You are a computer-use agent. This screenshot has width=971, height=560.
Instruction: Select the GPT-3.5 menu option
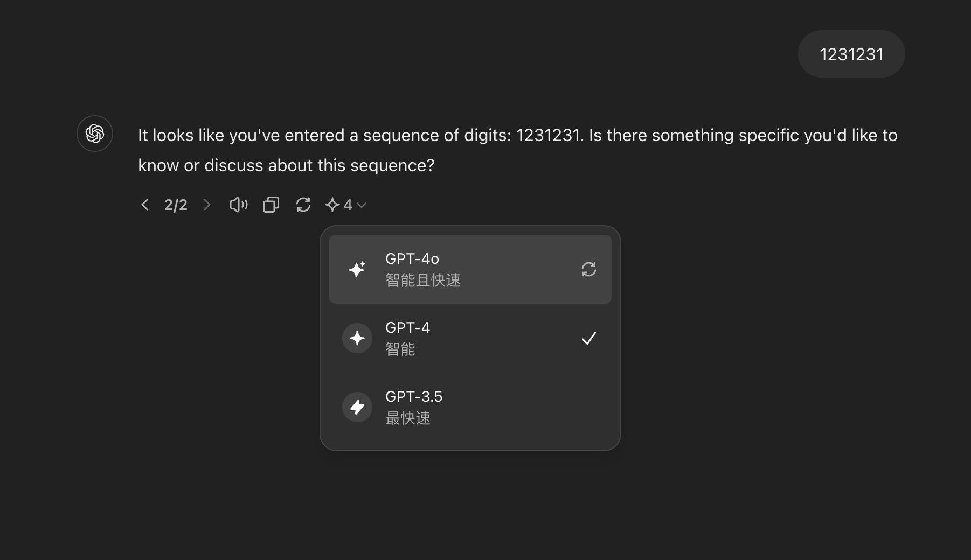[470, 407]
